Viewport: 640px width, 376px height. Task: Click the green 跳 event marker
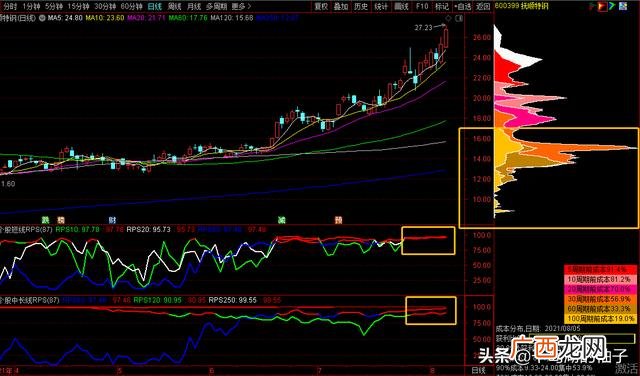[x=45, y=220]
